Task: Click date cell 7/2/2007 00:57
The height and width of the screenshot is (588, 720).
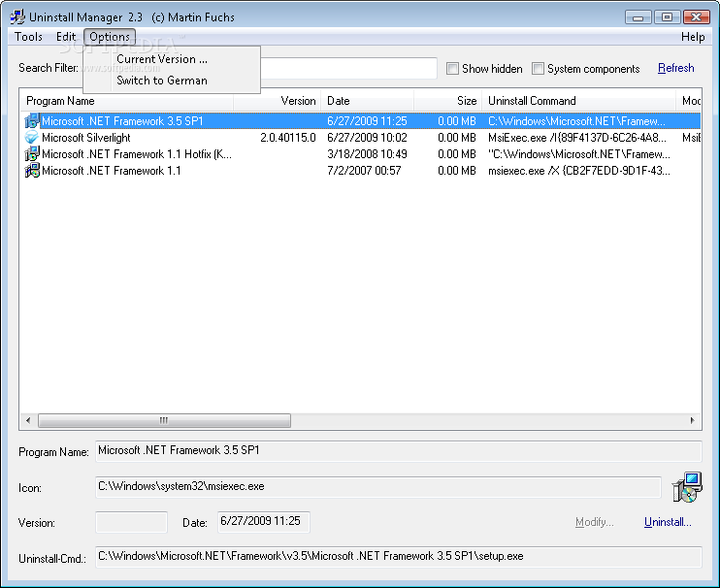Action: [364, 171]
